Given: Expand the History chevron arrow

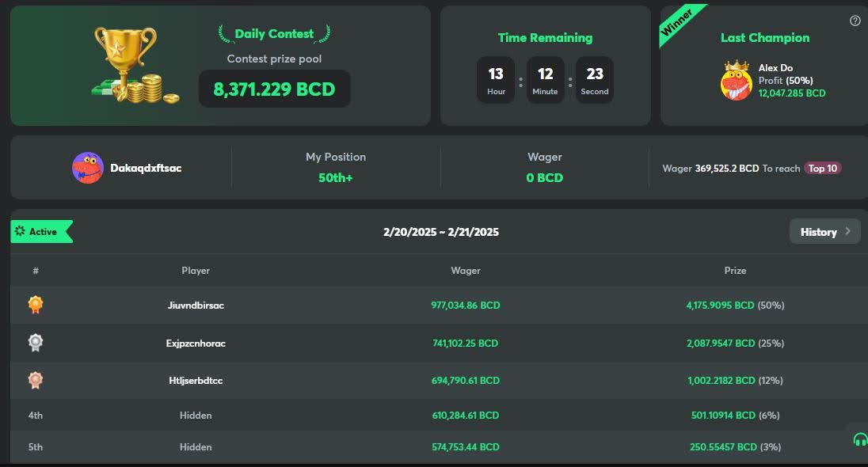Looking at the screenshot, I should tap(847, 231).
